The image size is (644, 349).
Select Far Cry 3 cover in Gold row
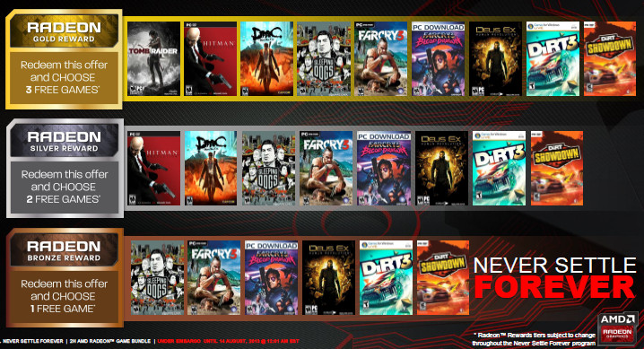[x=380, y=58]
